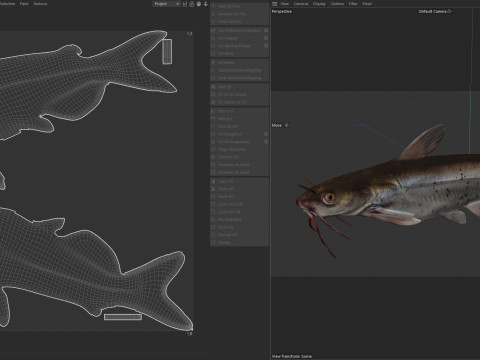Click the Copy UV command

coord(239,181)
